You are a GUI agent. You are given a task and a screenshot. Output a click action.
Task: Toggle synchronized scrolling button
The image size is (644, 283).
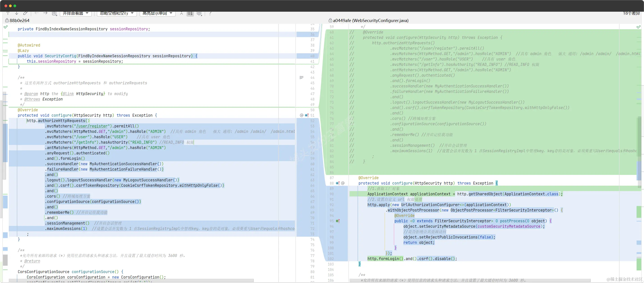tap(190, 13)
